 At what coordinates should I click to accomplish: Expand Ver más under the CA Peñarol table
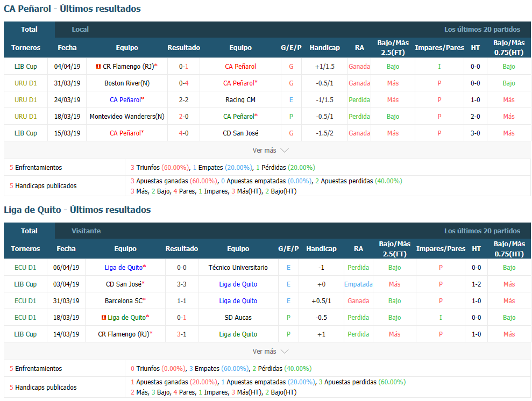pyautogui.click(x=271, y=150)
